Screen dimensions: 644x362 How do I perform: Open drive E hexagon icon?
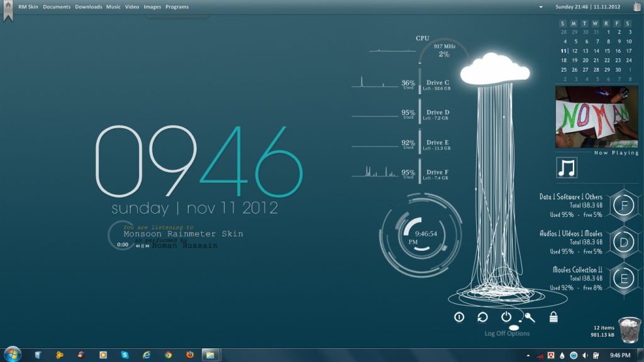[x=623, y=278]
